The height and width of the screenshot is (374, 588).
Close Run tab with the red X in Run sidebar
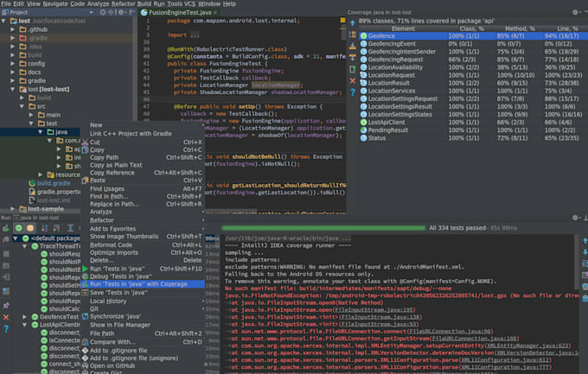(x=6, y=317)
